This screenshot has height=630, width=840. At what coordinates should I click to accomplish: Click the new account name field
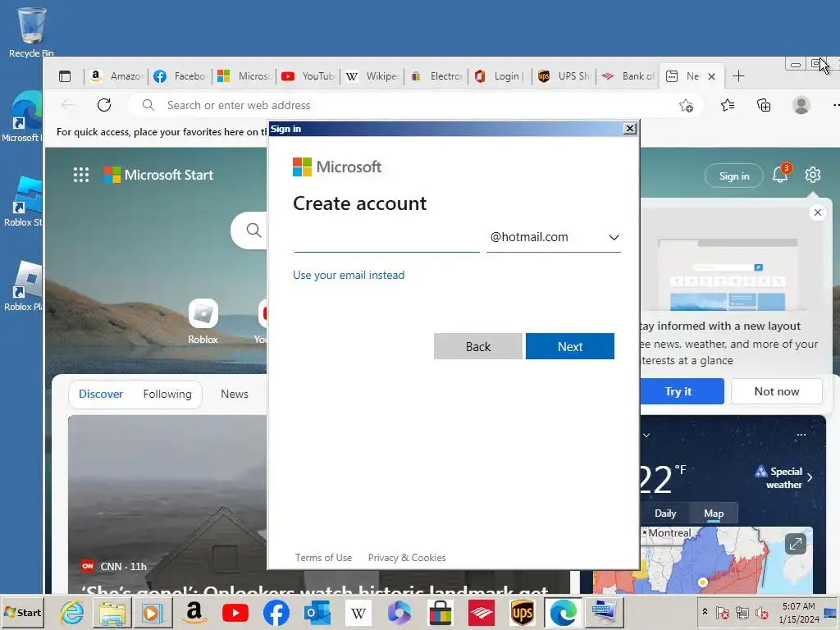click(x=386, y=237)
